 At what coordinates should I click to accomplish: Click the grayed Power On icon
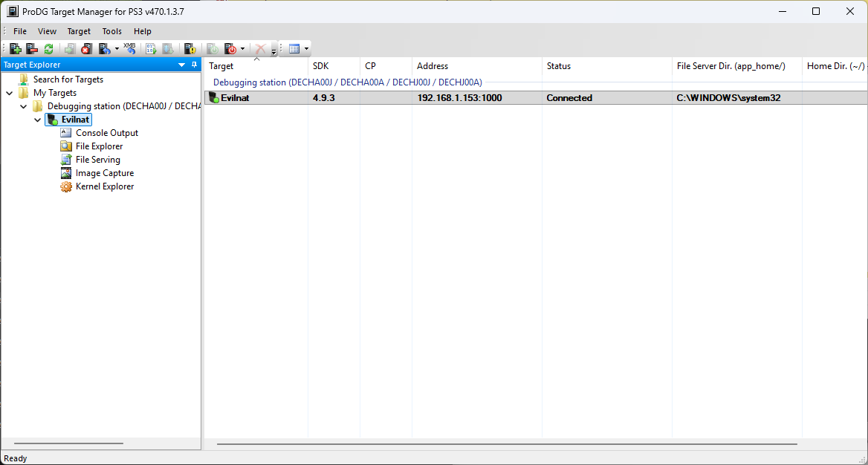pos(212,49)
